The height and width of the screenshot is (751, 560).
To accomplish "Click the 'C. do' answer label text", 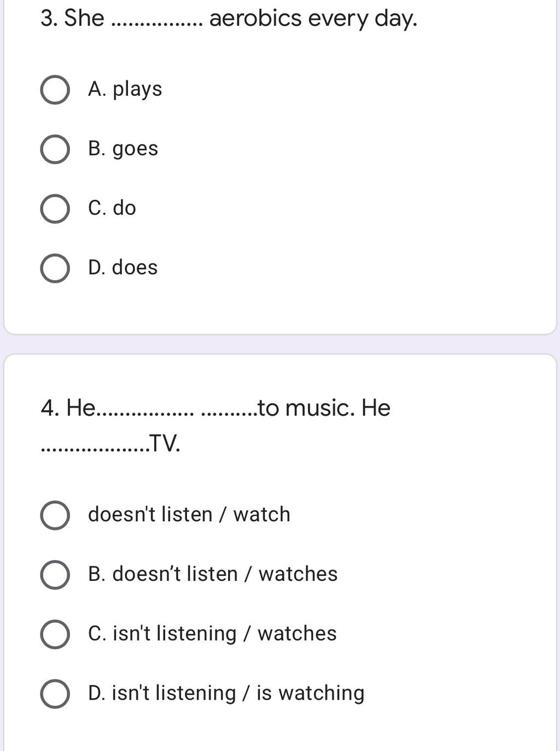I will 112,208.
